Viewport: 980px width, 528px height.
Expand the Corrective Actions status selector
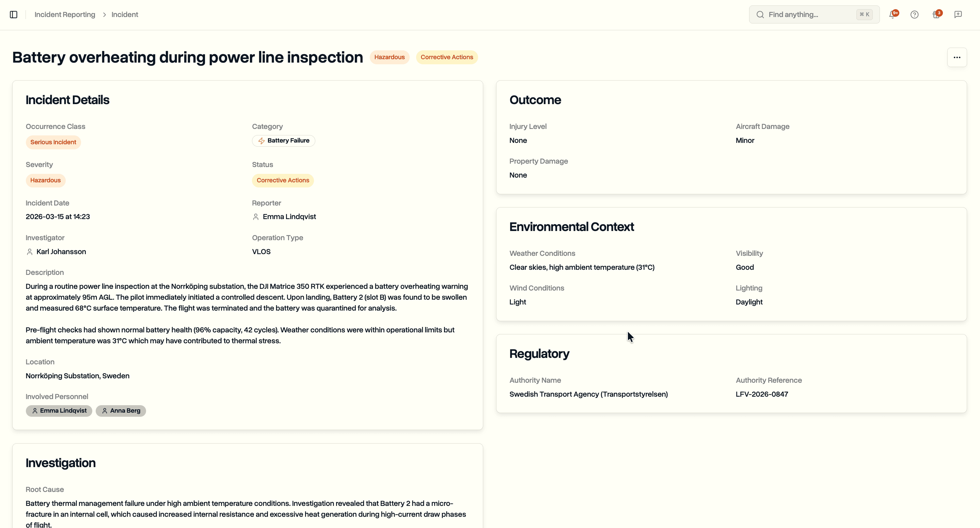(x=283, y=180)
